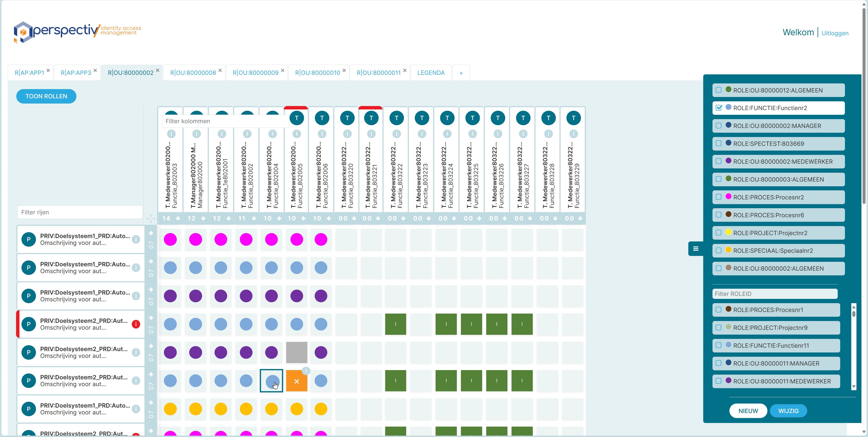
Task: Sort by the Functie_803224 column arrow
Action: pyautogui.click(x=454, y=218)
